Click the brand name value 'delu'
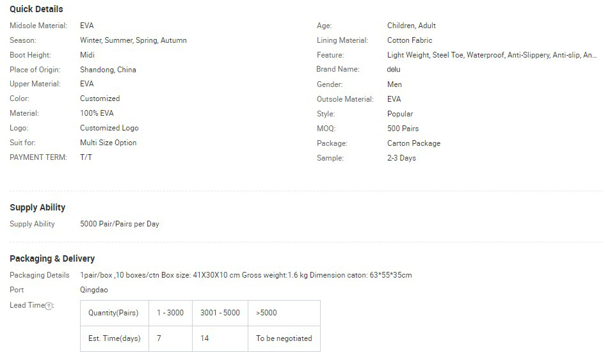Viewport: 610px width, 364px height. pos(394,69)
